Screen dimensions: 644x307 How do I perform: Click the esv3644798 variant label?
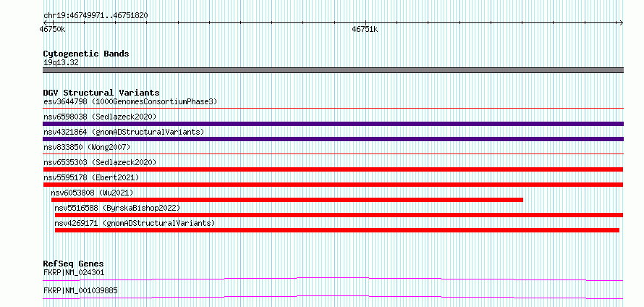coord(130,101)
